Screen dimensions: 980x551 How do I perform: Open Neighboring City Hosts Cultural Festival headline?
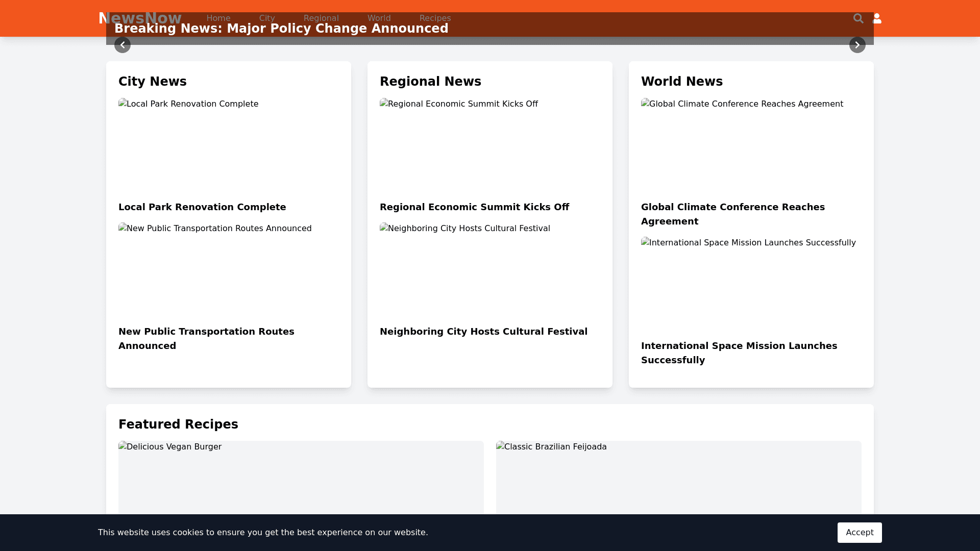(x=483, y=332)
